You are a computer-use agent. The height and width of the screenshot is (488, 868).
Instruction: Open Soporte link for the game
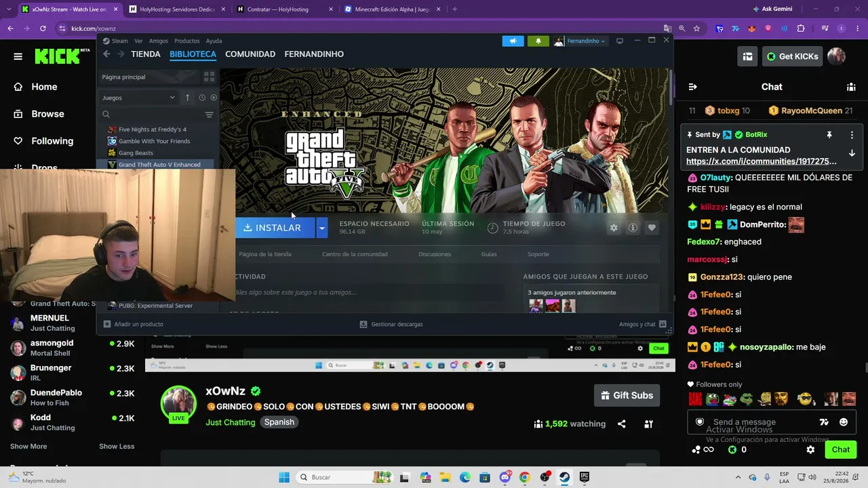tap(538, 254)
